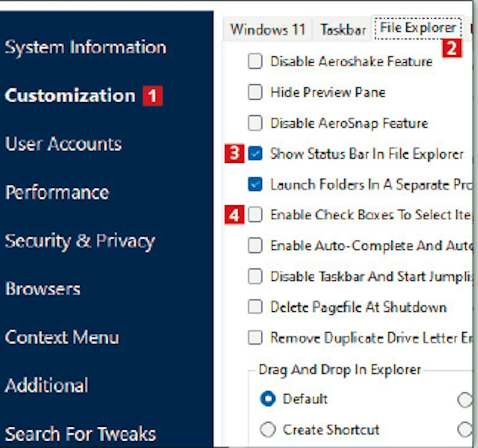Choose the Create Shortcut radio button
The image size is (478, 448).
coord(268,430)
